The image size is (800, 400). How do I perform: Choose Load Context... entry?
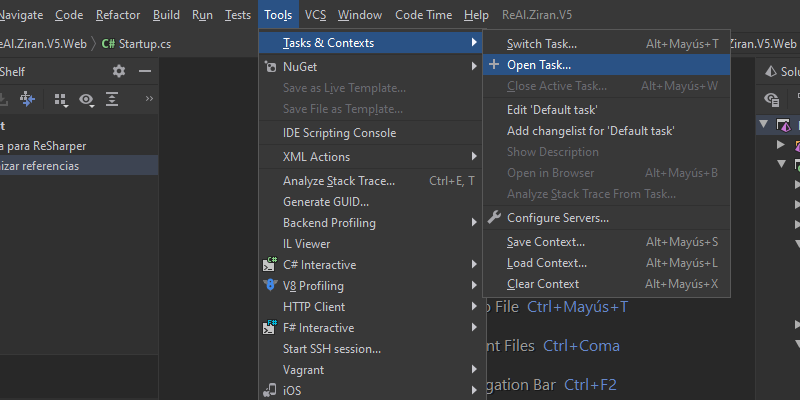pos(606,263)
